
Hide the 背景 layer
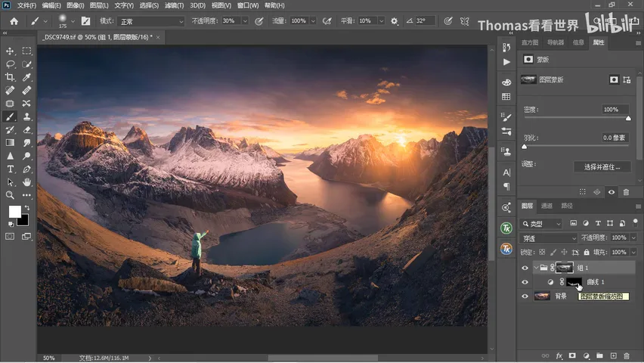pyautogui.click(x=525, y=296)
